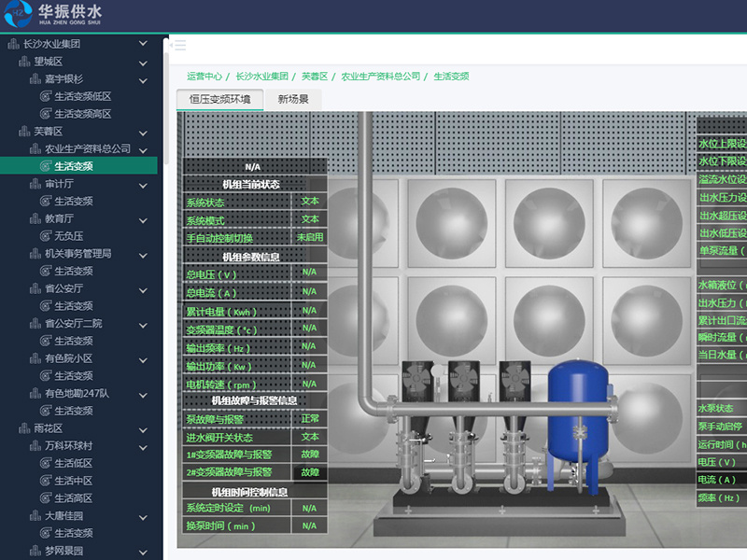Click the building icon beside 大唐佳园
This screenshot has width=747, height=560.
coord(35,516)
